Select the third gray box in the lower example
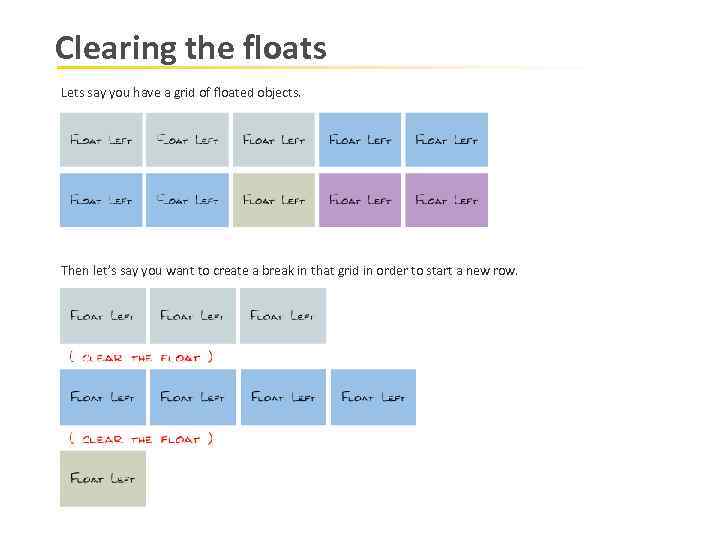 pyautogui.click(x=282, y=316)
